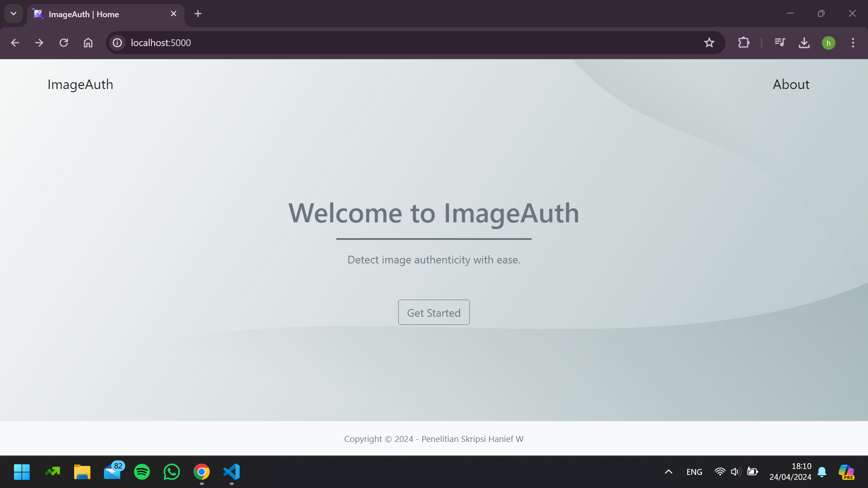Open Visual Studio Code from taskbar
Viewport: 868px width, 488px height.
pos(231,472)
